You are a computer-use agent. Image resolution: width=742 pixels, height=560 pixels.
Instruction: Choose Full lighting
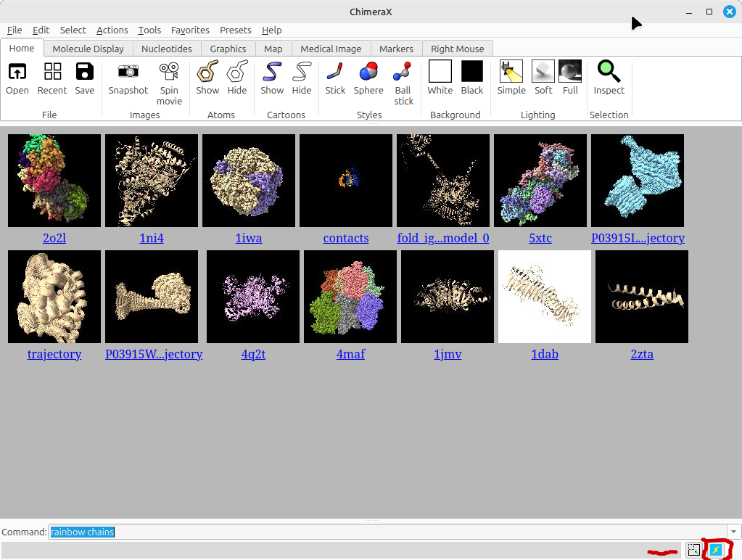pos(570,72)
